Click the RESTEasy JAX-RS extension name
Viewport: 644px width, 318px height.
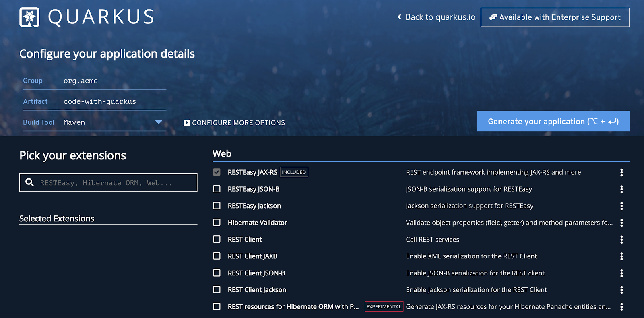point(252,172)
